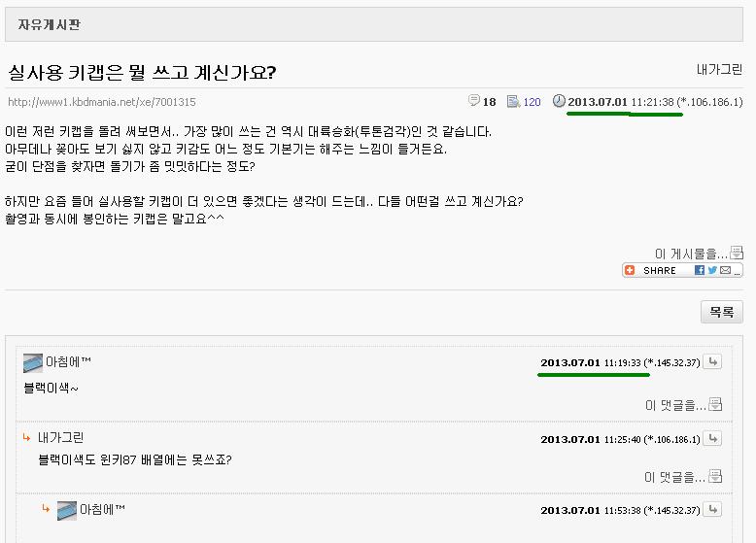Click the view count document icon

513,101
